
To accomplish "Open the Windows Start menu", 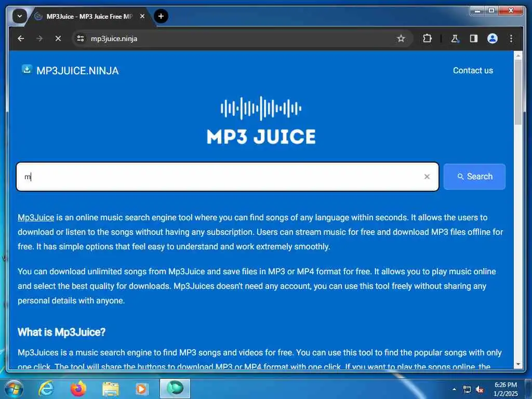I will point(14,389).
